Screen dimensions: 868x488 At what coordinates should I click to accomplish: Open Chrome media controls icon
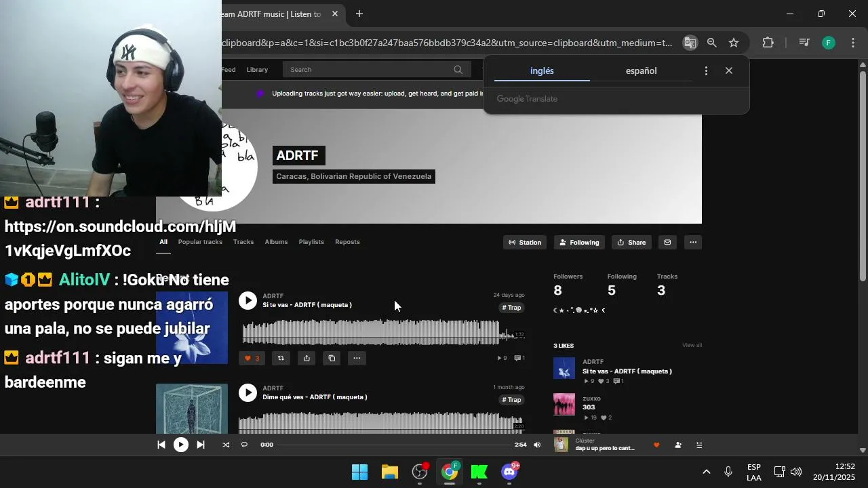[x=804, y=43]
